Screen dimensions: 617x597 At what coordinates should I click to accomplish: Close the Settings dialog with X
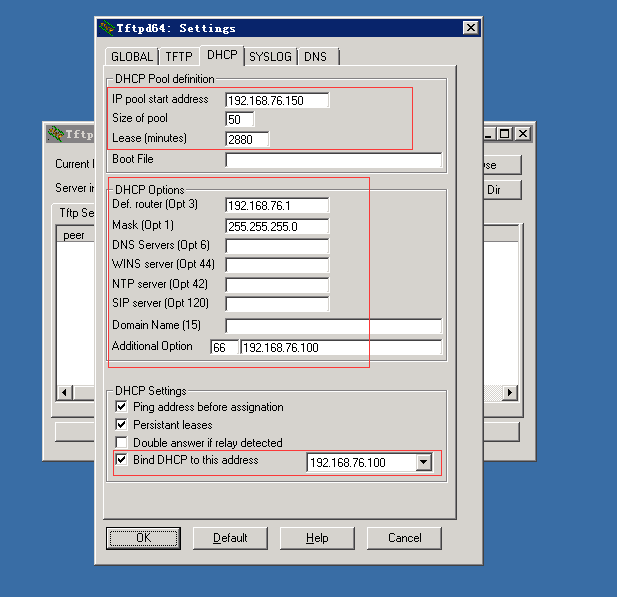471,28
